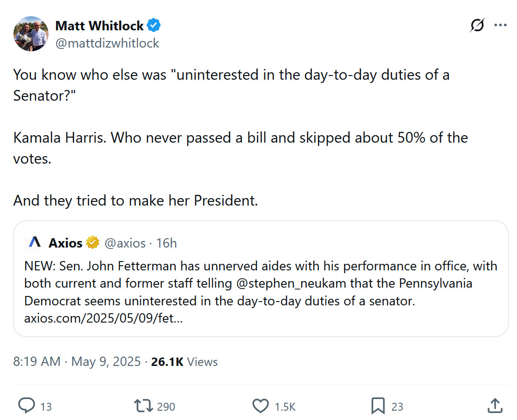Click the @mattdizwhitlock handle

[x=107, y=43]
